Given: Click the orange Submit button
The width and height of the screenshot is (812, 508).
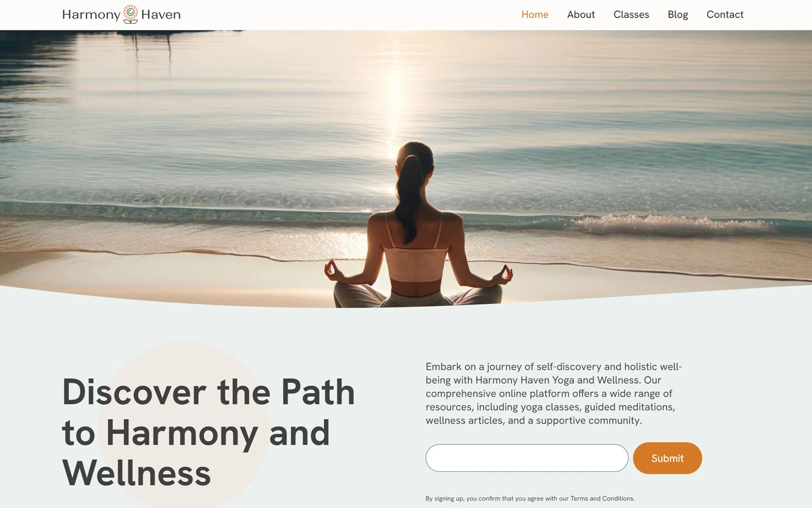Looking at the screenshot, I should (x=667, y=458).
